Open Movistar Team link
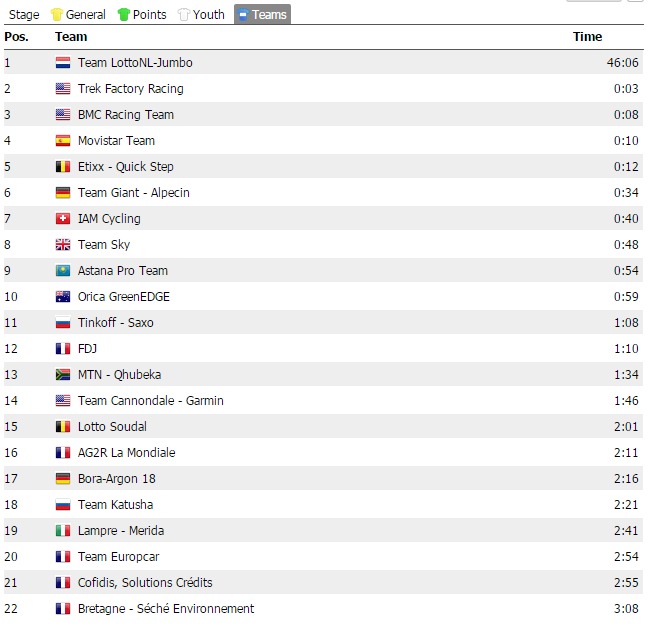 click(116, 141)
